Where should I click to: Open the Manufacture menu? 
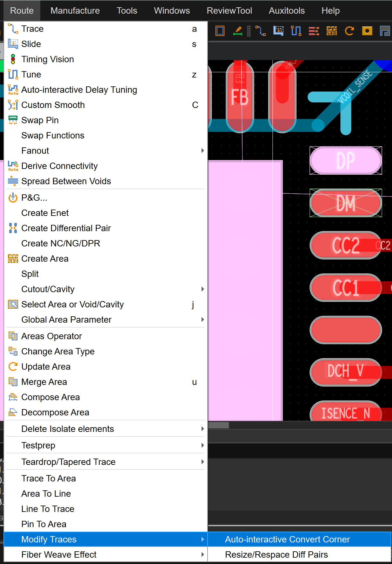[75, 10]
